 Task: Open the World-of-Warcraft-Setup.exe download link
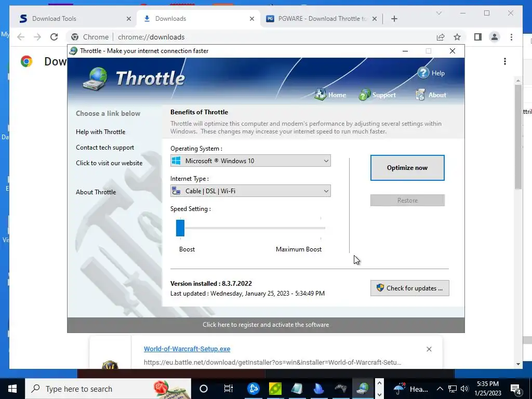click(187, 349)
